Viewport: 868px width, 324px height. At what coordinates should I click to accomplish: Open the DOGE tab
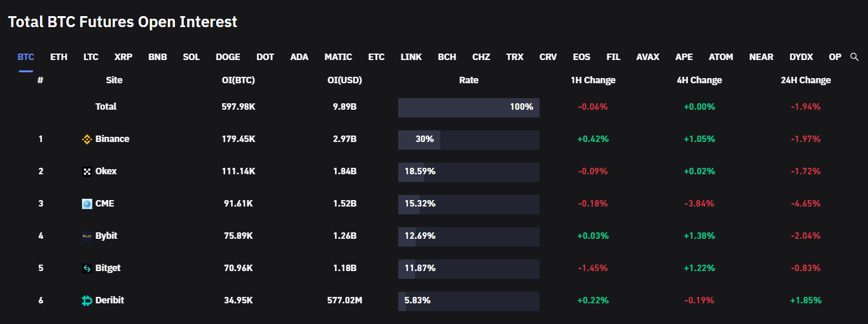(228, 57)
